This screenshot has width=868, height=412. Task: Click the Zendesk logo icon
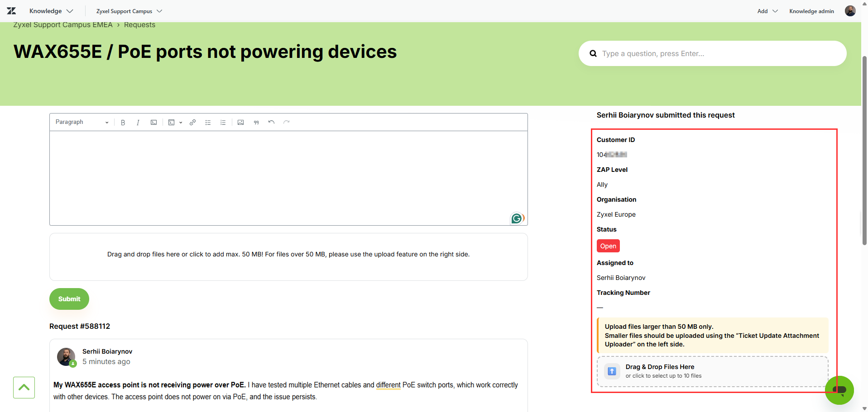click(x=11, y=11)
